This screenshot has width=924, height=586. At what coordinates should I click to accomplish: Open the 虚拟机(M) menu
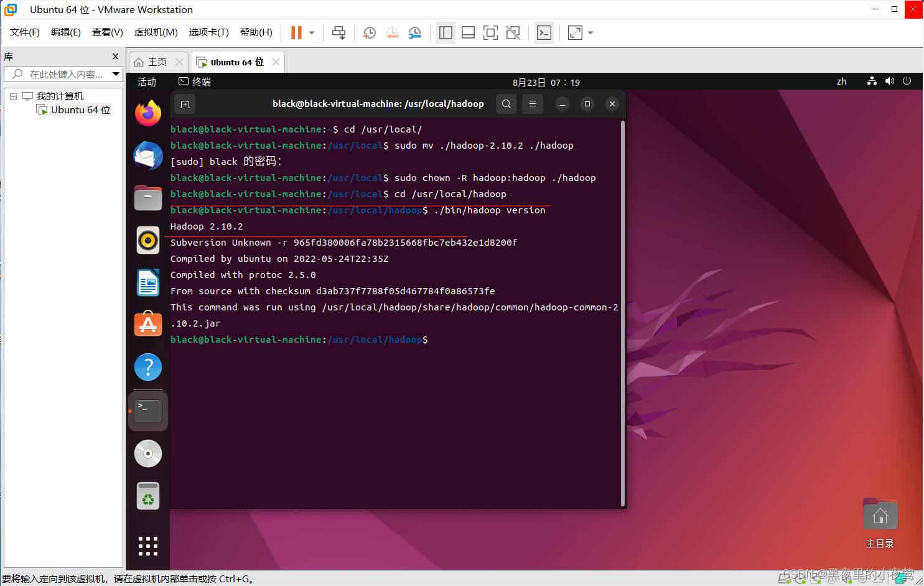click(x=156, y=32)
